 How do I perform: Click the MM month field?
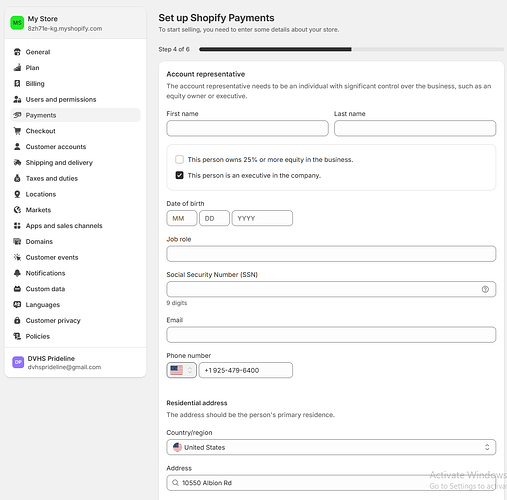(182, 218)
